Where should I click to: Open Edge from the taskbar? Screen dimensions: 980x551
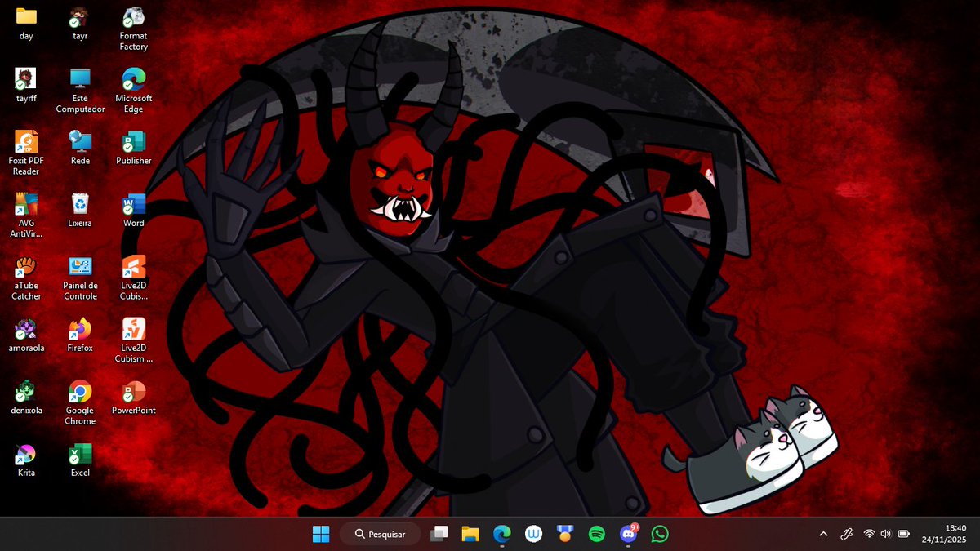tap(502, 534)
